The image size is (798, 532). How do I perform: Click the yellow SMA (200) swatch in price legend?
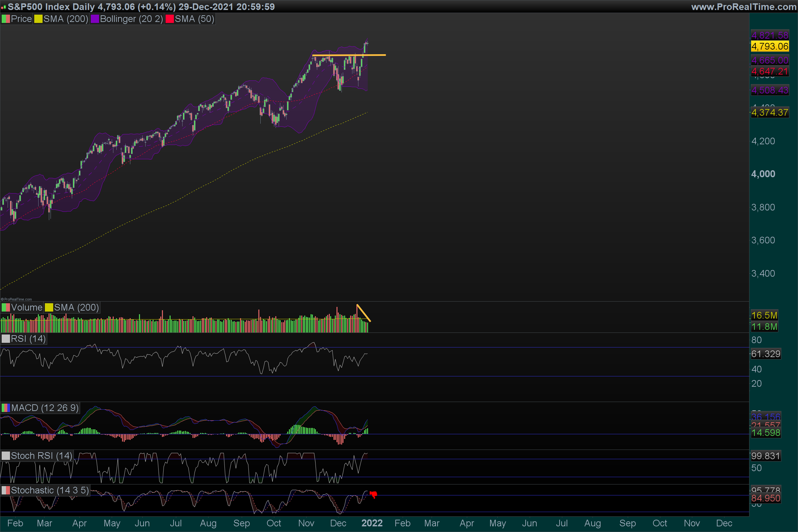tap(38, 19)
